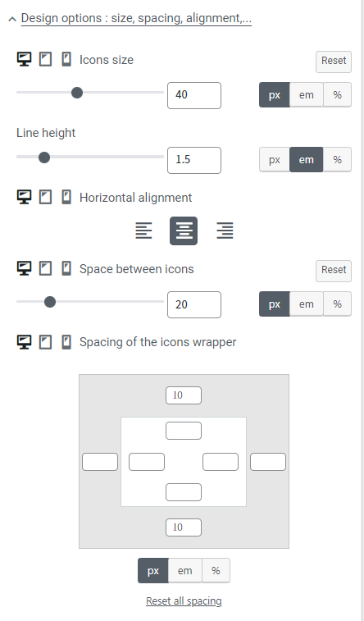Choose right horizontal alignment icon

[x=225, y=231]
